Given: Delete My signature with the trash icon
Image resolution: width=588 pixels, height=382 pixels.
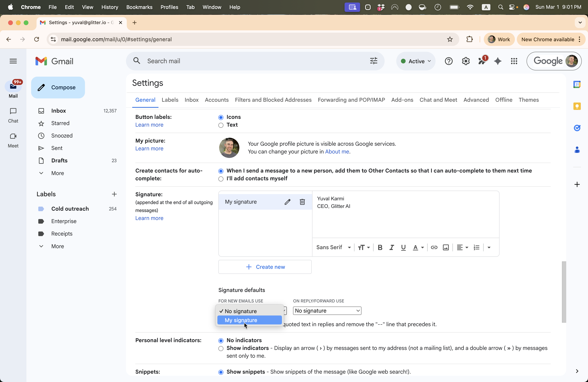Looking at the screenshot, I should [x=302, y=202].
